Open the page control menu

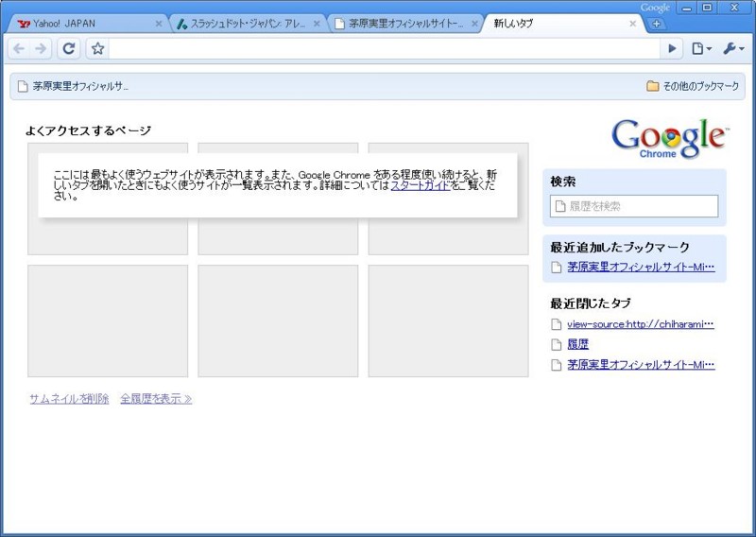(x=702, y=49)
